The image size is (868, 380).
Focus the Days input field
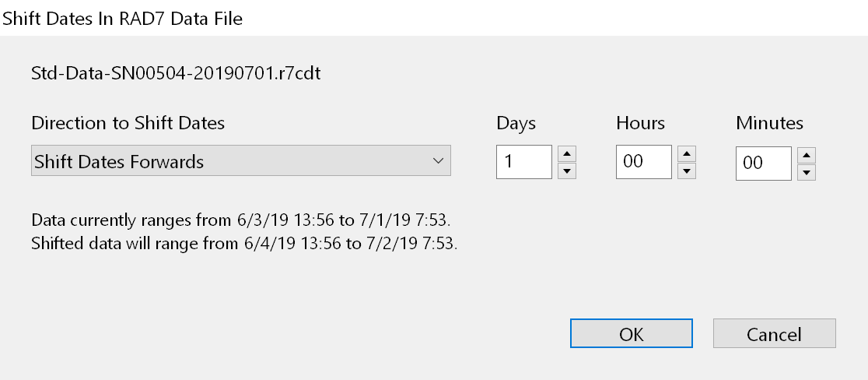(x=523, y=162)
